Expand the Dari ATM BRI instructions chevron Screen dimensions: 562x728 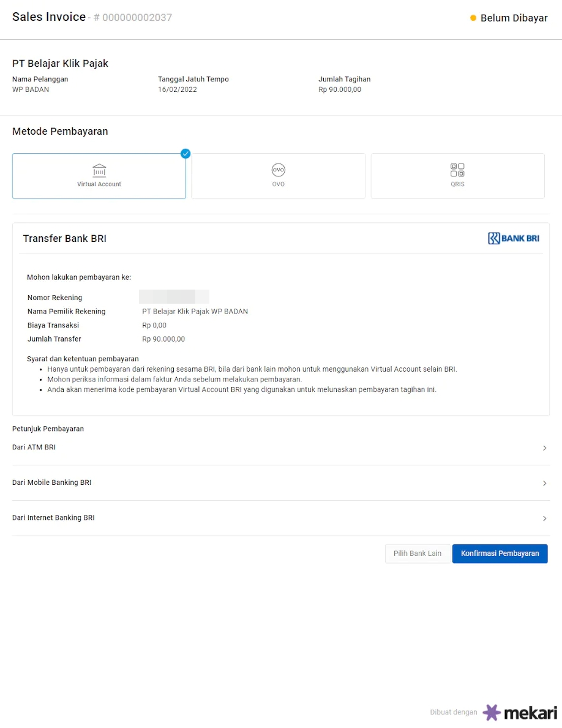click(x=544, y=448)
